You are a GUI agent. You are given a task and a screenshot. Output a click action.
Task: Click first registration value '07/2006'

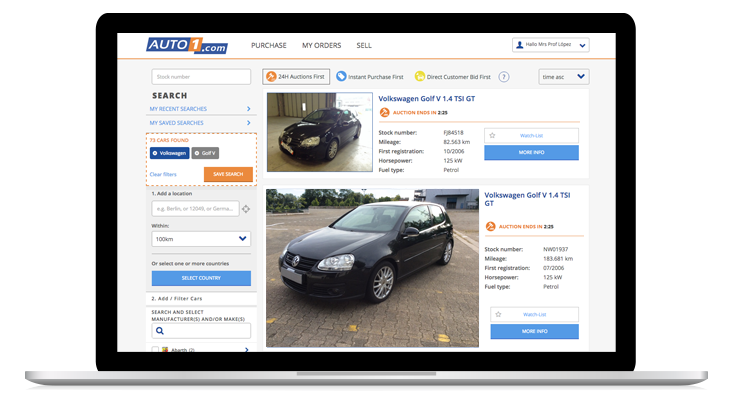(x=553, y=268)
